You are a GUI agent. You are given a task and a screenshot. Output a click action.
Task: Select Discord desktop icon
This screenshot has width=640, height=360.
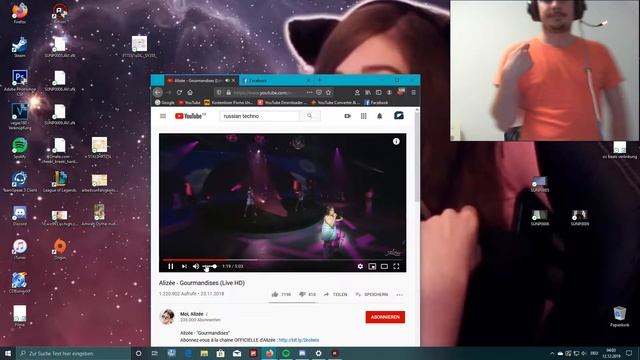click(20, 216)
